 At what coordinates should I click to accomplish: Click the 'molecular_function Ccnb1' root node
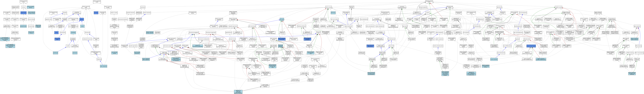tap(23, 2)
